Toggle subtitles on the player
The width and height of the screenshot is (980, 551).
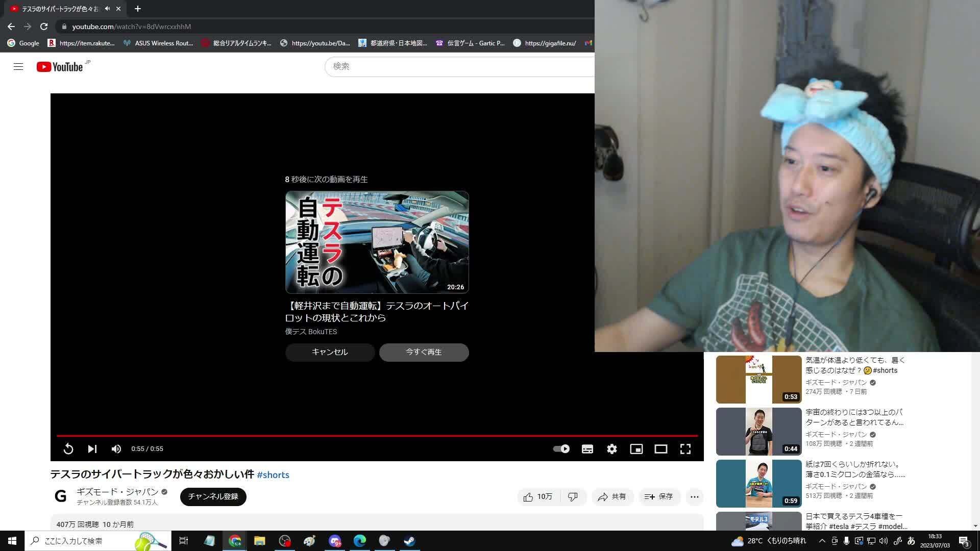pyautogui.click(x=587, y=449)
